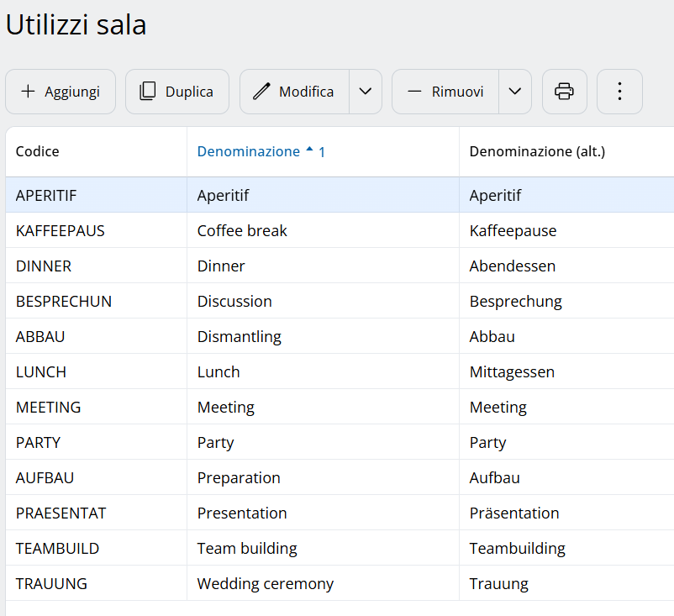Select the highlighted APERITIF row
Image resolution: width=674 pixels, height=616 pixels.
click(x=46, y=195)
